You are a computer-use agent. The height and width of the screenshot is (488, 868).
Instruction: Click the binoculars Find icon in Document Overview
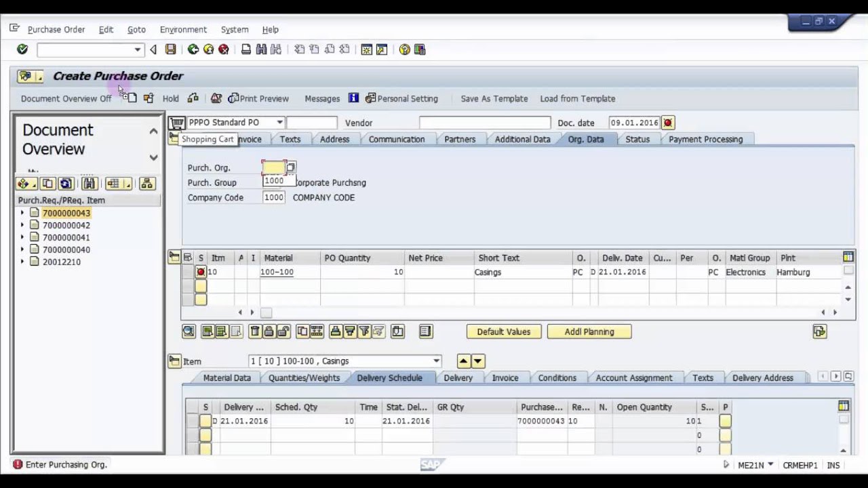click(89, 184)
